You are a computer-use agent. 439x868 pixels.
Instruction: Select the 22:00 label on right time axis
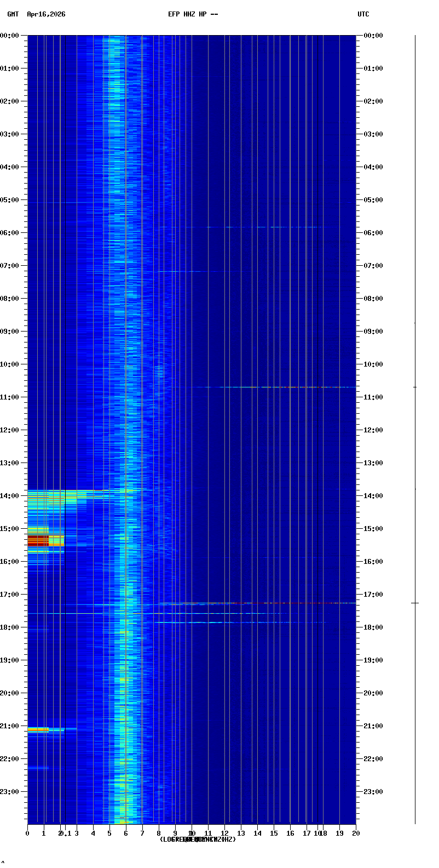click(x=373, y=759)
